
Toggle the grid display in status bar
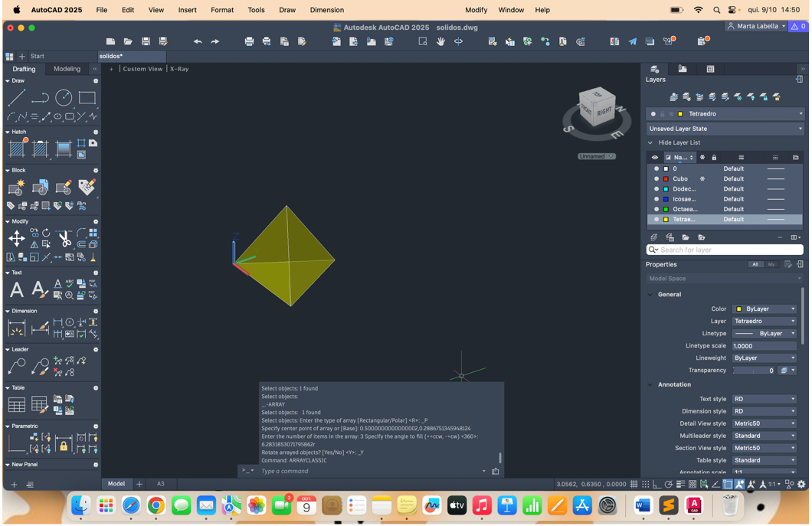point(634,484)
